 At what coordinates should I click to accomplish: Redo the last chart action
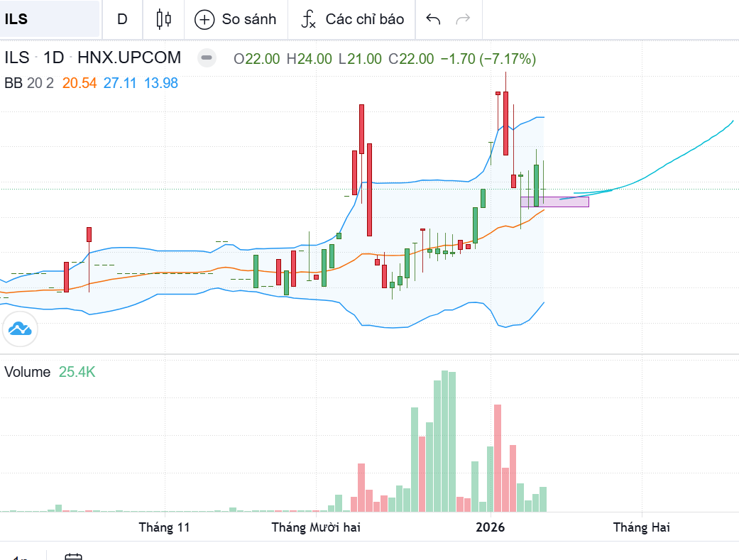click(464, 19)
